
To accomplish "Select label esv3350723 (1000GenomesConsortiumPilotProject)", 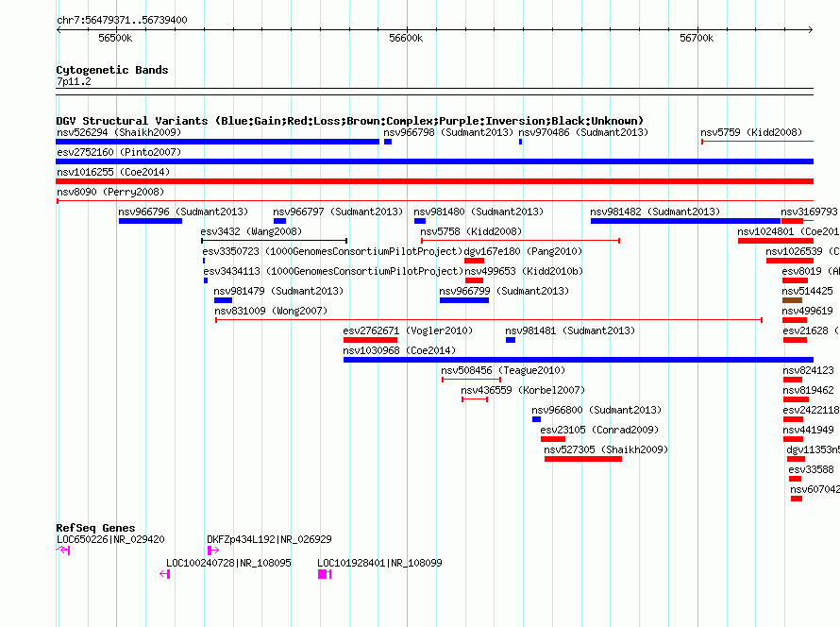I will pos(332,251).
